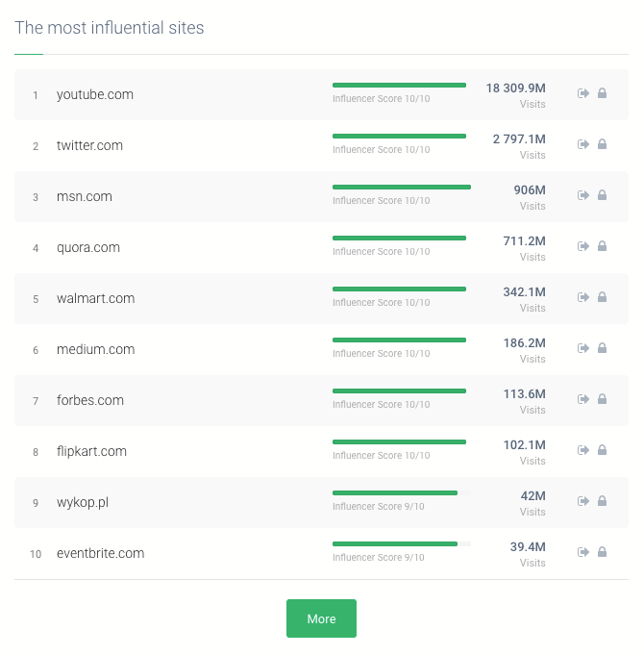Click msn.com influencer score bar

[x=402, y=188]
